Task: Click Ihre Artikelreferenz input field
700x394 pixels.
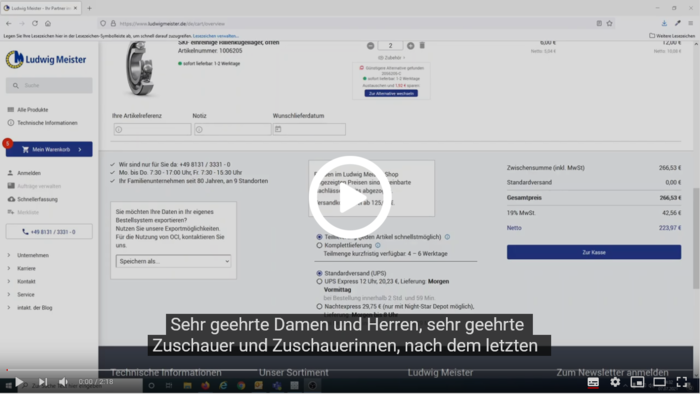Action: pos(153,129)
